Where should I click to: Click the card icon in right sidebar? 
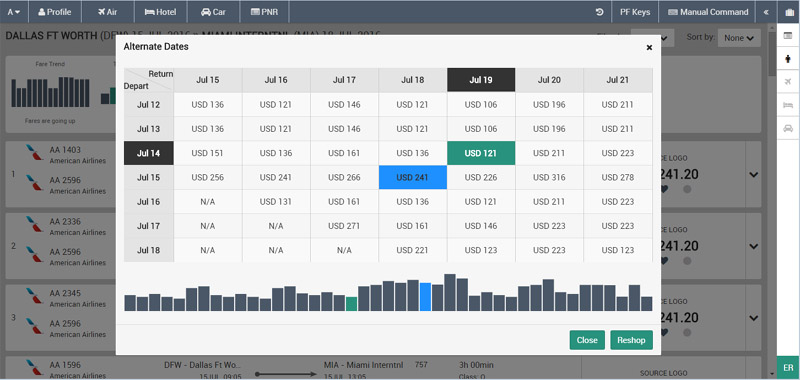[x=788, y=36]
